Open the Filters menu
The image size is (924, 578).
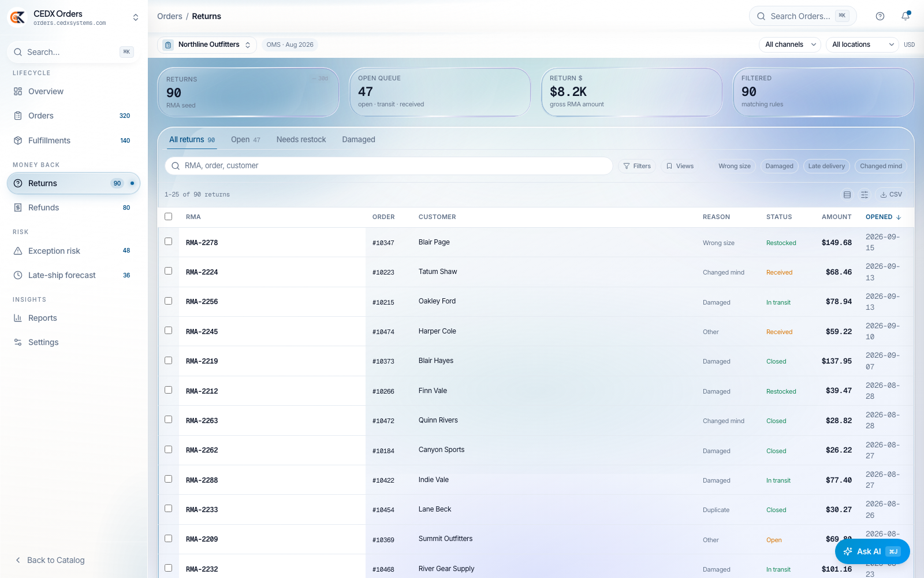[637, 166]
